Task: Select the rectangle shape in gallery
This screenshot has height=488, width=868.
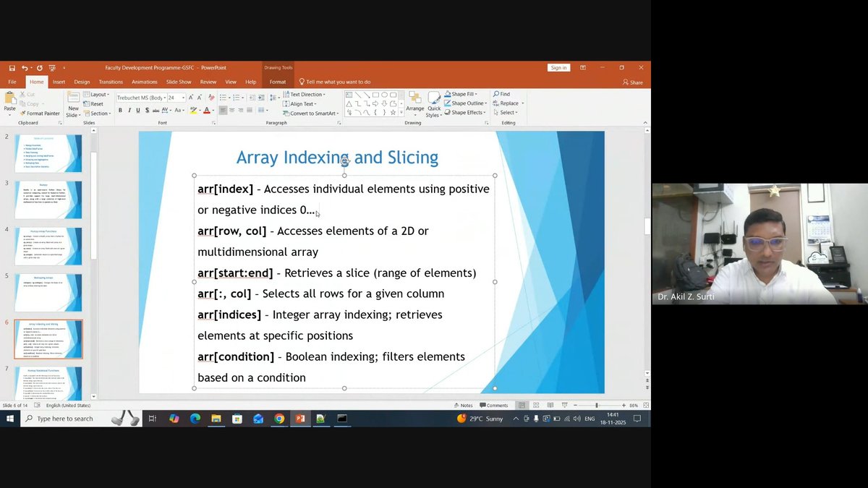Action: click(375, 95)
